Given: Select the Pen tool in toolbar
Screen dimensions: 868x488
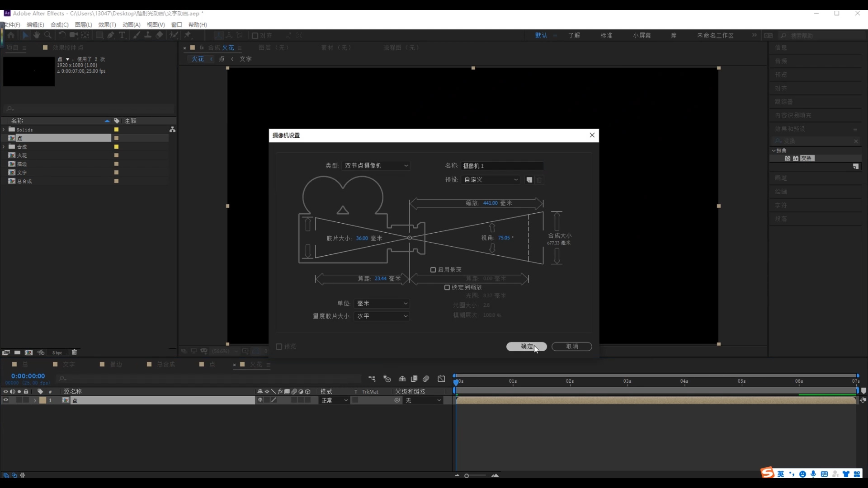Looking at the screenshot, I should point(111,35).
